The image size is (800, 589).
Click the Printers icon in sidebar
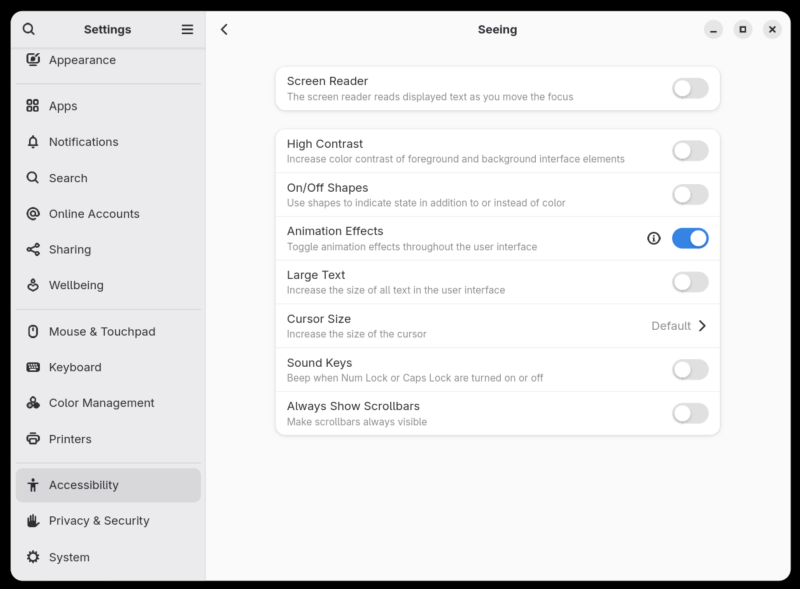(x=33, y=439)
